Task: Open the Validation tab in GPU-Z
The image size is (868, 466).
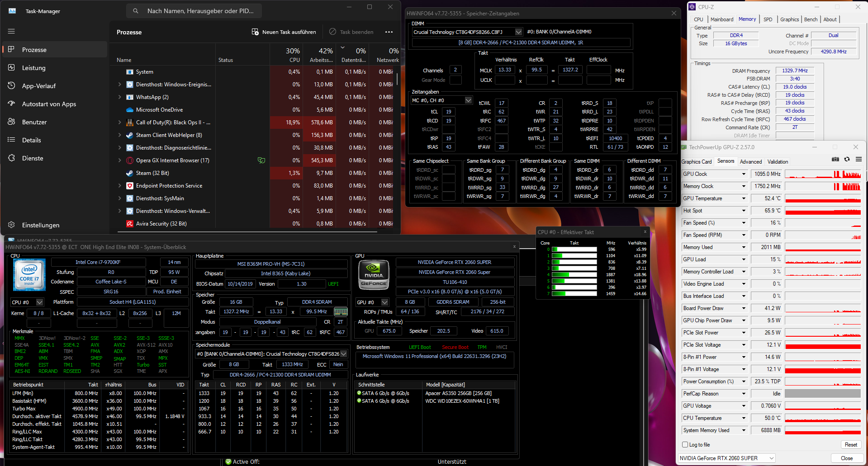Action: click(x=778, y=162)
